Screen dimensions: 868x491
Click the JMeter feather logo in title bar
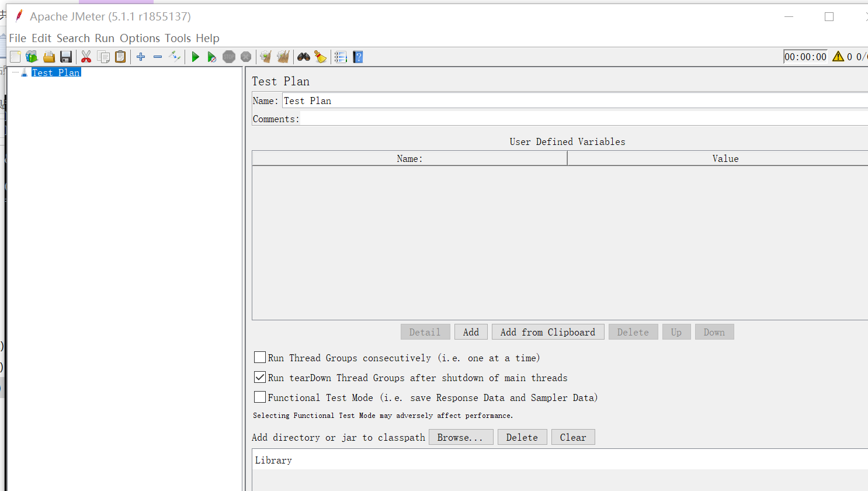click(19, 16)
